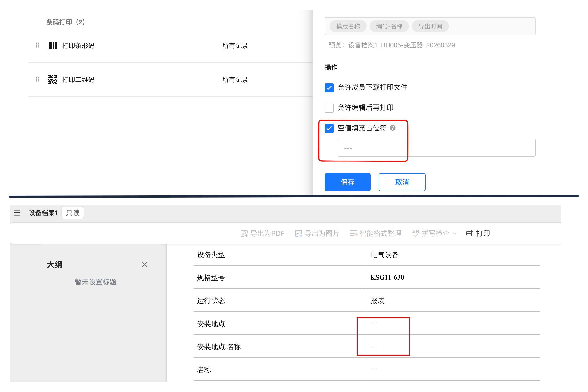Click the QR code icon beside 打印二维码
The height and width of the screenshot is (392, 588).
[x=52, y=80]
